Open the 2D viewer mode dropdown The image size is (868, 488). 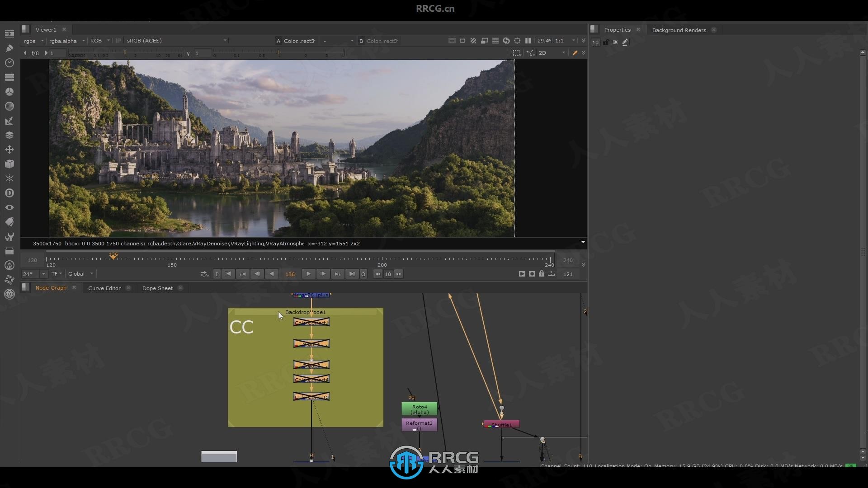552,53
